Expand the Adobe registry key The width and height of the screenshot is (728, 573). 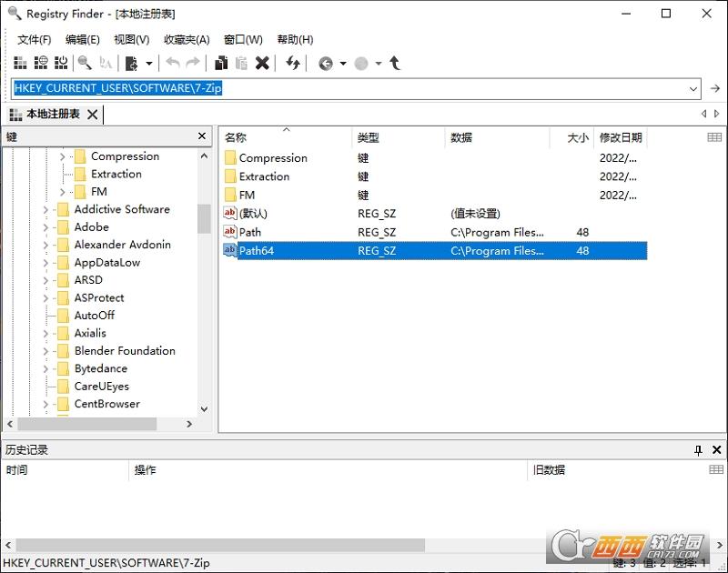tap(44, 226)
